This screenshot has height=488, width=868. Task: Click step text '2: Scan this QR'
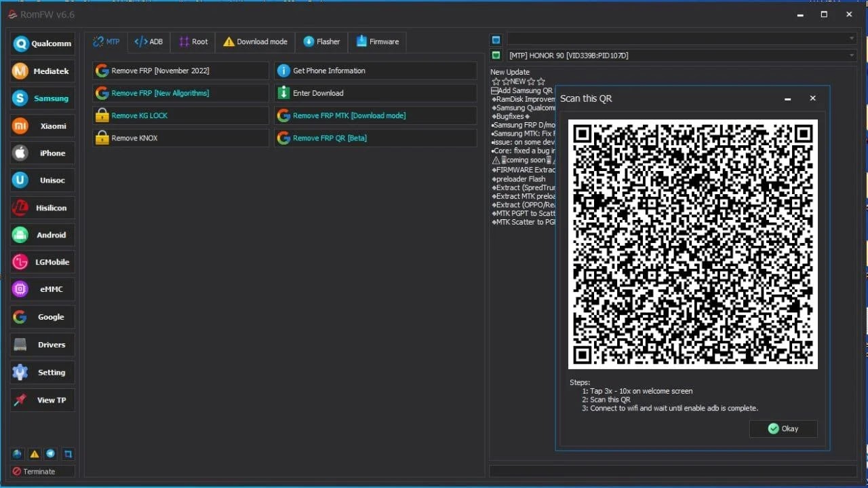pyautogui.click(x=606, y=400)
